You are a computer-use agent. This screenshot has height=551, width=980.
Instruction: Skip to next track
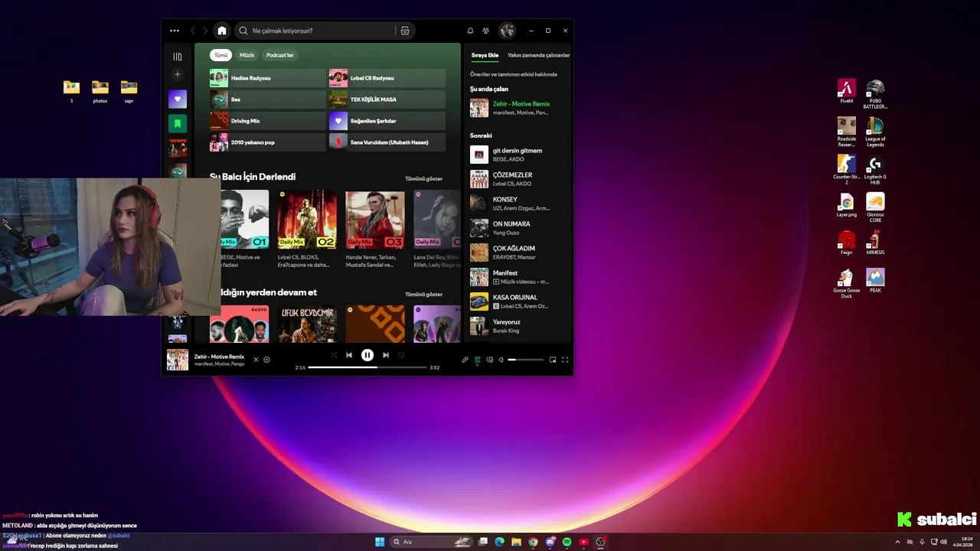coord(386,355)
